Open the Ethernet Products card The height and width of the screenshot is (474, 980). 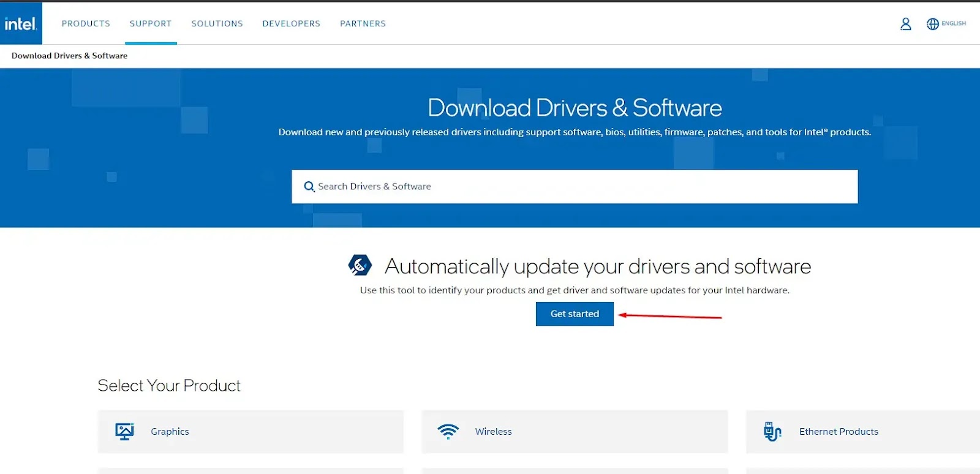tap(863, 432)
